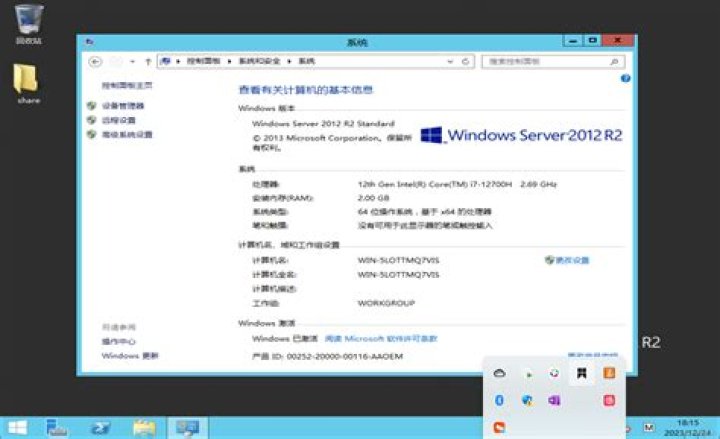Click the purple Visual Studio tray icon
Viewport: 720px width, 439px height.
(x=554, y=400)
